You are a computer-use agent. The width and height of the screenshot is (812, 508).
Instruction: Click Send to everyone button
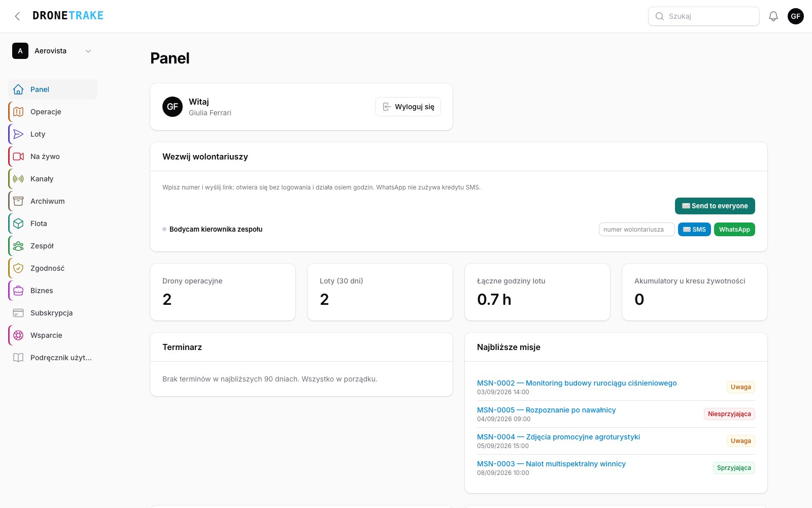715,206
